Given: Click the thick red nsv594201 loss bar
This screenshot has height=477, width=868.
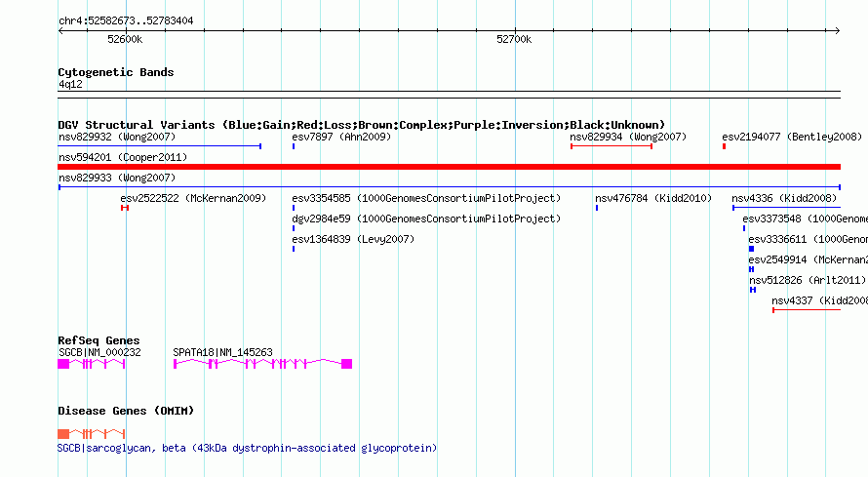Looking at the screenshot, I should click(x=449, y=167).
